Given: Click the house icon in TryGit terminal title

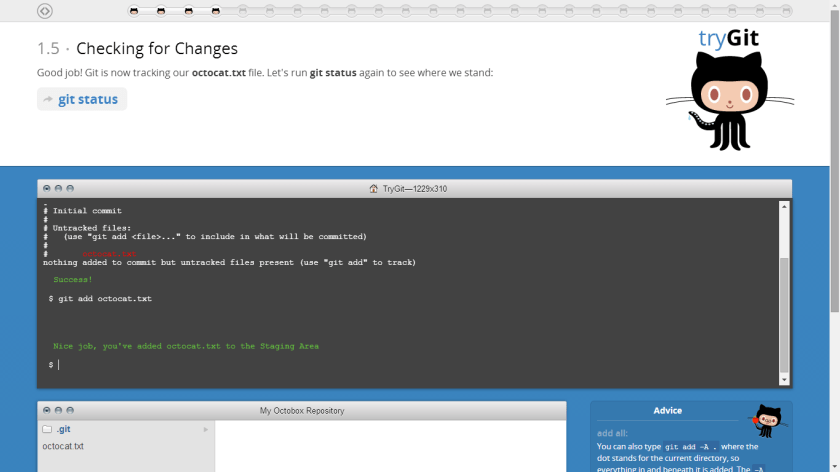Looking at the screenshot, I should 373,189.
